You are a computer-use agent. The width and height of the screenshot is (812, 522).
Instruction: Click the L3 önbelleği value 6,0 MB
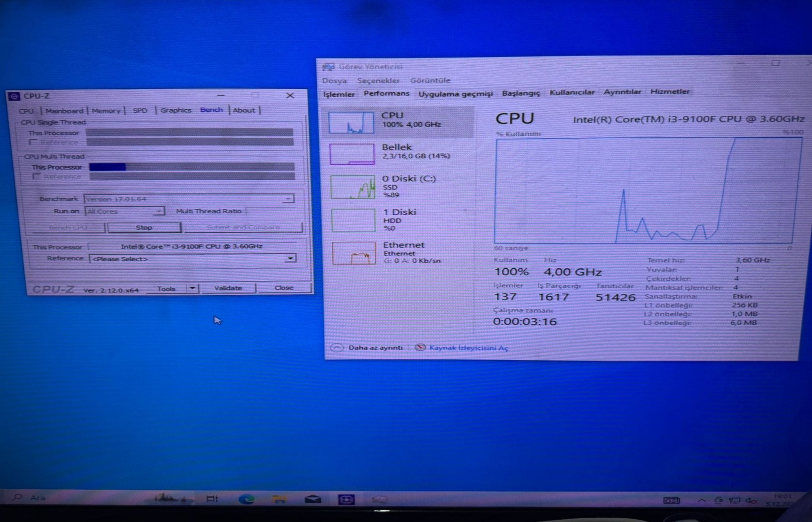click(x=744, y=322)
